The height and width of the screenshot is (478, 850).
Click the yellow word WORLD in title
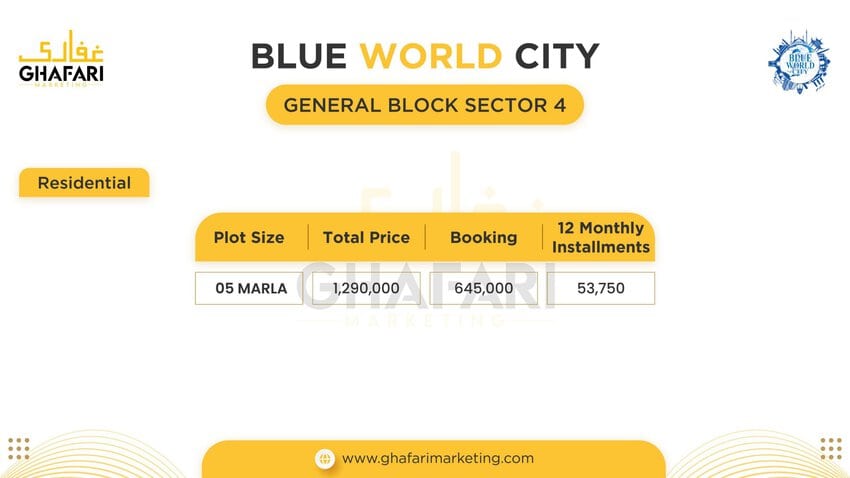(431, 56)
